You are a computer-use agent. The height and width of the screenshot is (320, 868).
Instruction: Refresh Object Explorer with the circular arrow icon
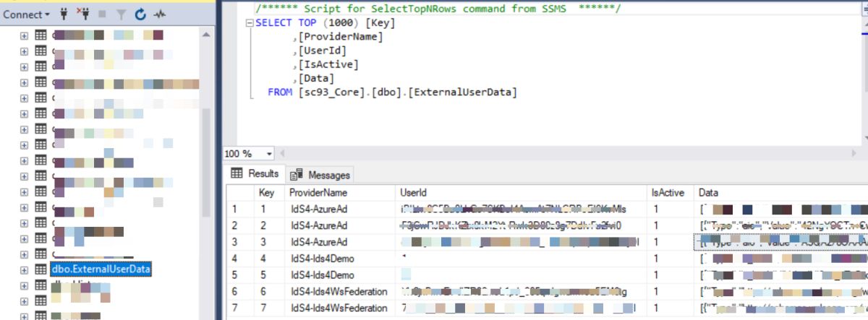(x=140, y=14)
